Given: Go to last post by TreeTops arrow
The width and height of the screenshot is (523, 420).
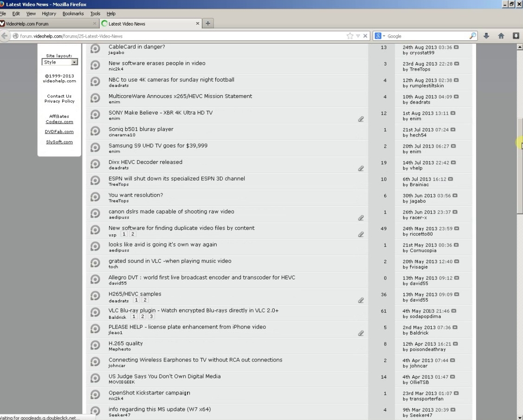Looking at the screenshot, I should [x=457, y=64].
